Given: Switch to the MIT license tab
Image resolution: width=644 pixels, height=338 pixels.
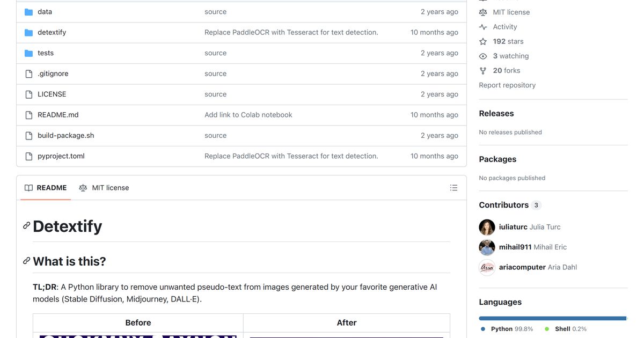Looking at the screenshot, I should [104, 188].
